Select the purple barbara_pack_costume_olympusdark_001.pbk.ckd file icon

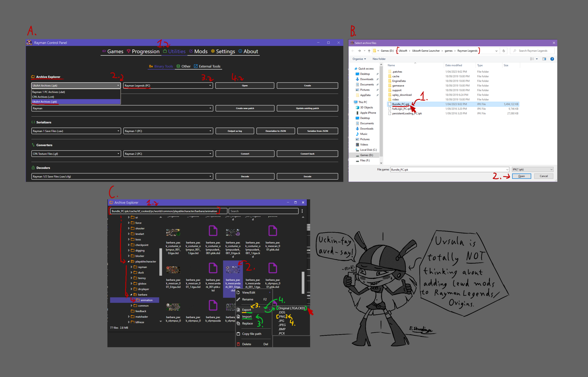(213, 231)
